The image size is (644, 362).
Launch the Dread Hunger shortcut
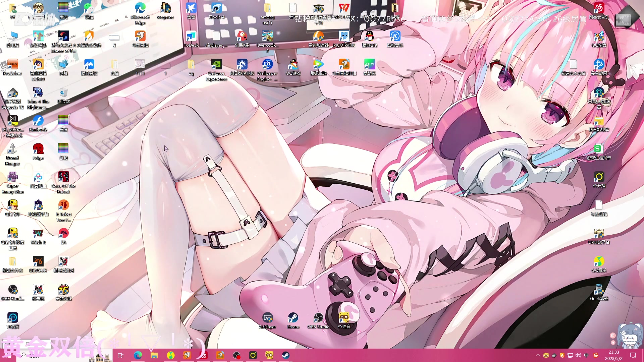coord(12,154)
